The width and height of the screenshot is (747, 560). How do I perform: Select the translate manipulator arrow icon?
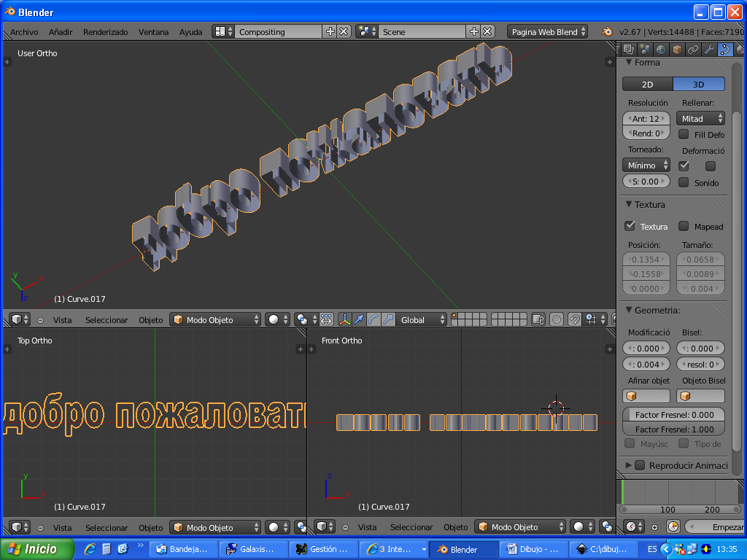359,319
